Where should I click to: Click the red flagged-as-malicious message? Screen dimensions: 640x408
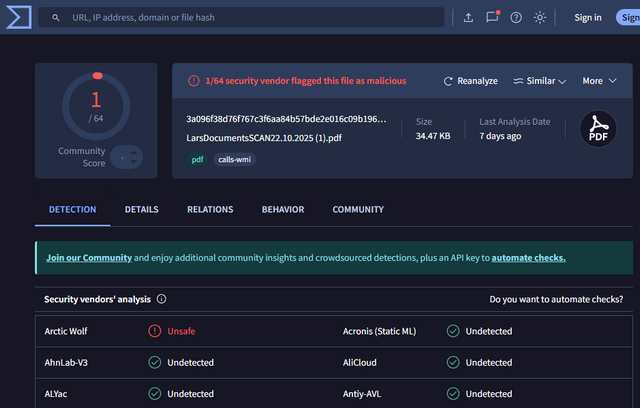click(x=306, y=81)
